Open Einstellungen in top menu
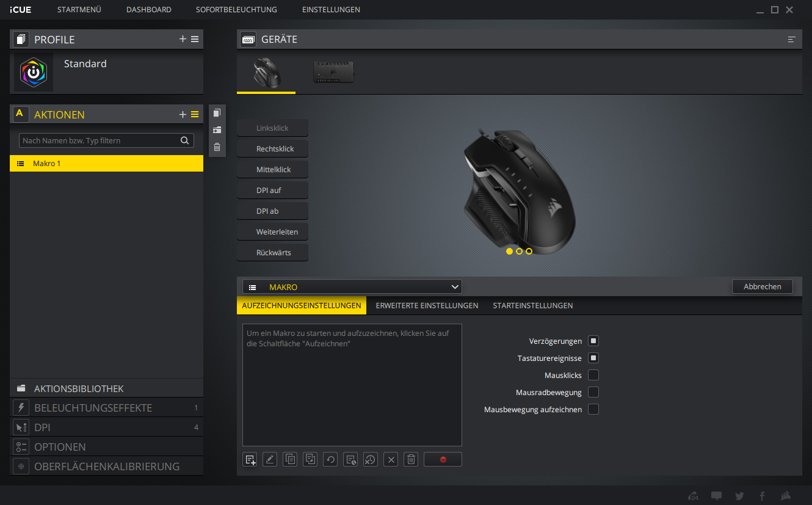 (331, 10)
